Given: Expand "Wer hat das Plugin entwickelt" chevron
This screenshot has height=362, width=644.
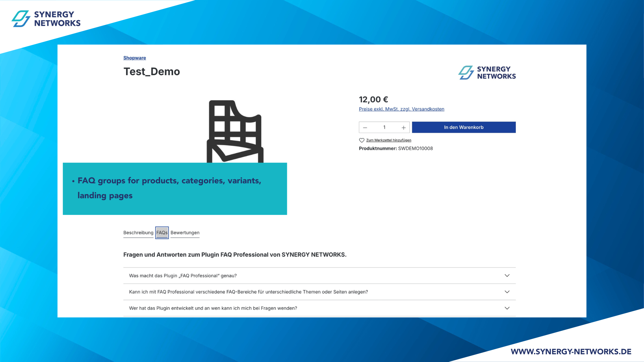Looking at the screenshot, I should (x=507, y=308).
